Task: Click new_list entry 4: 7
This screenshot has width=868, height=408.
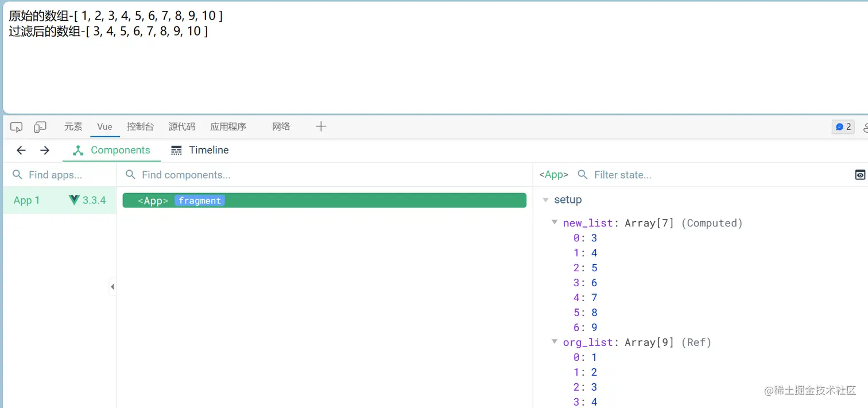Action: 586,298
